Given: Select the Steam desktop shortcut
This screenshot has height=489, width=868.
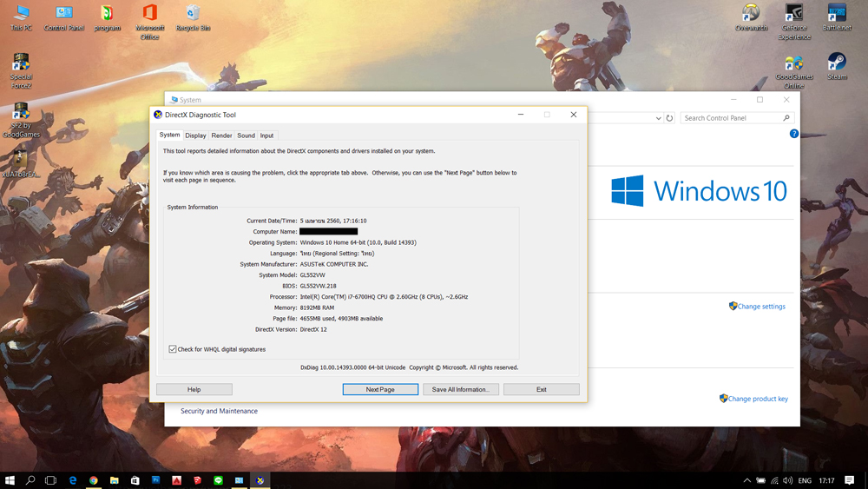Looking at the screenshot, I should (837, 67).
